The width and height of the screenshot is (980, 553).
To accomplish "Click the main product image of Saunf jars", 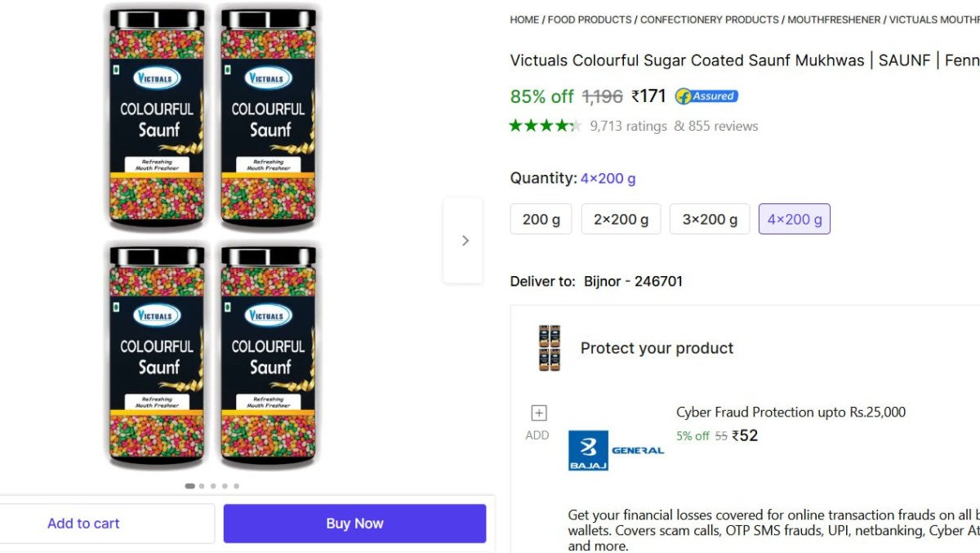I will [x=212, y=237].
